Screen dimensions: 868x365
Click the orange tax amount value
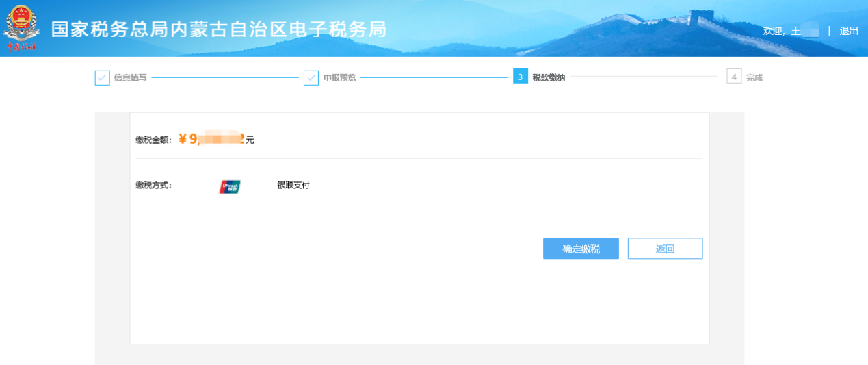(211, 140)
